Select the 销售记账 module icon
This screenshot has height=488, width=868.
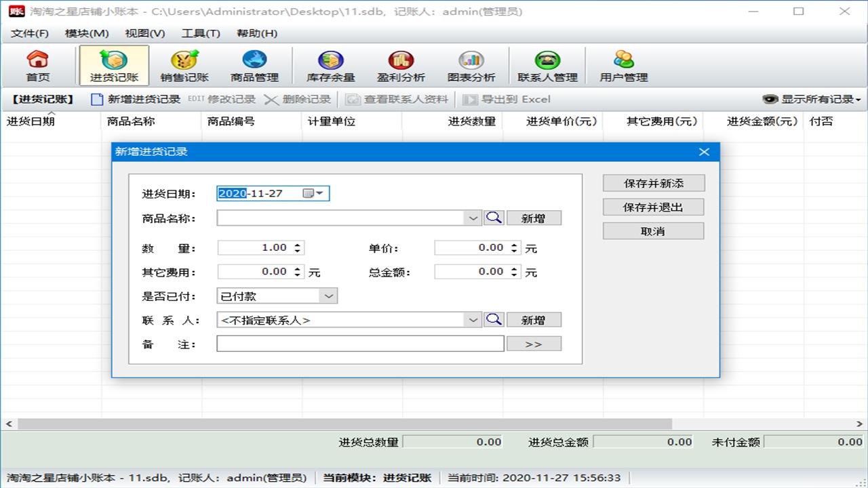(x=184, y=64)
